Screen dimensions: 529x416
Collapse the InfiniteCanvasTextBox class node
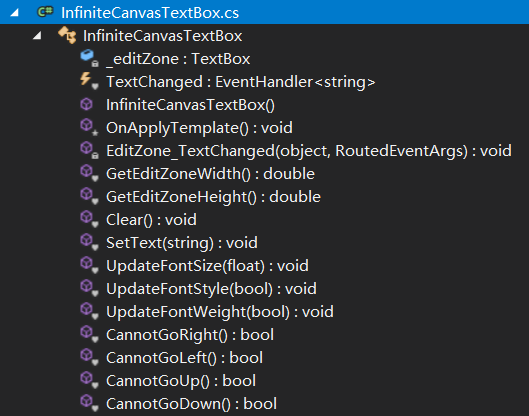coord(37,35)
